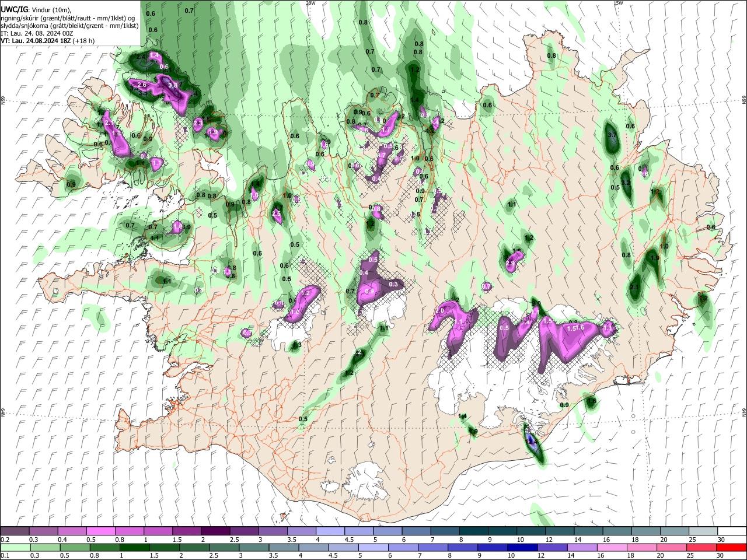
Task: Click the 0.2 label in the snow legend row
Action: (5, 540)
